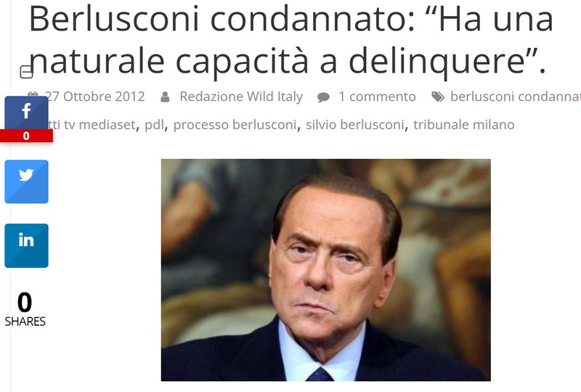Open the processo berlusconi tag
This screenshot has width=581, height=392.
(235, 126)
